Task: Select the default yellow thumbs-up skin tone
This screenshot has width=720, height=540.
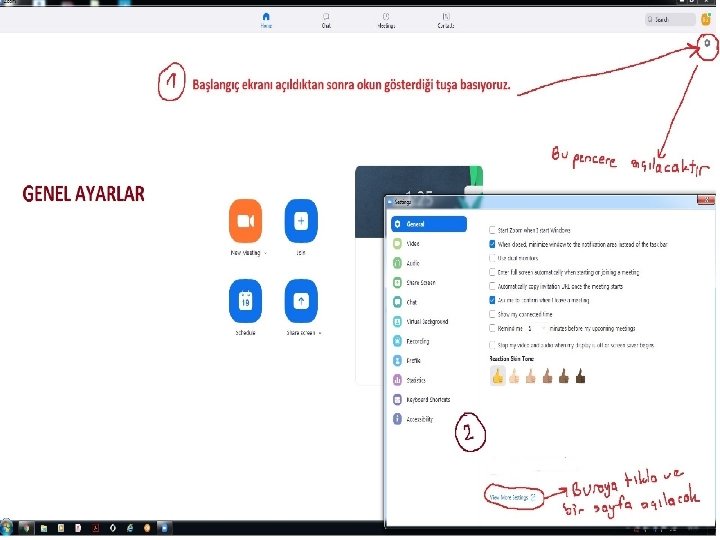Action: click(498, 376)
